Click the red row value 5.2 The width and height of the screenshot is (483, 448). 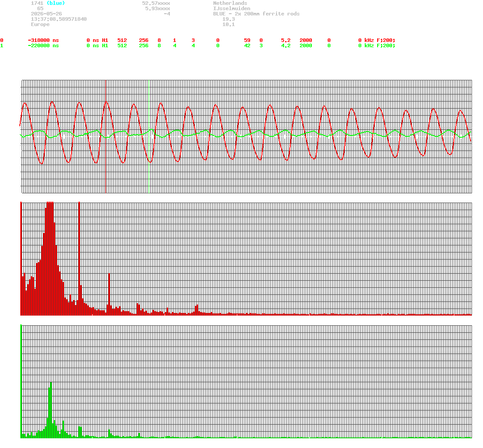[285, 40]
